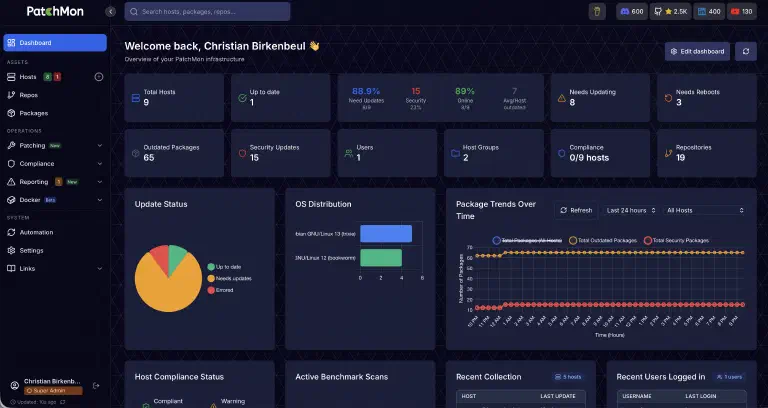Click the green Debian 12 bookworm bar
The height and width of the screenshot is (408, 768).
point(381,258)
